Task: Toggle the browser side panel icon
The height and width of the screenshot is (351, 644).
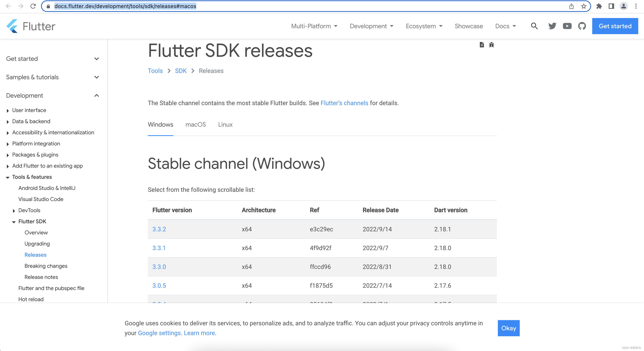Action: pos(611,6)
